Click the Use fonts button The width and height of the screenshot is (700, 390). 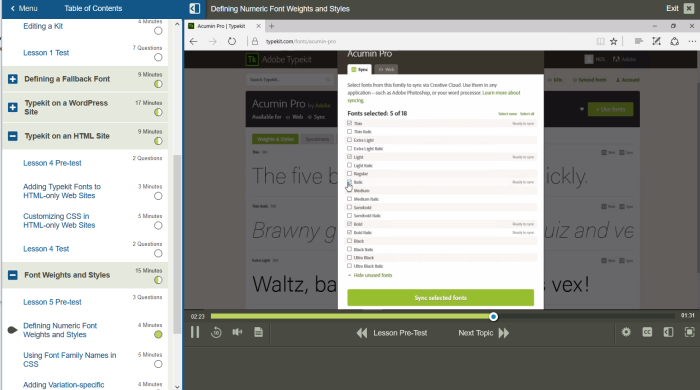610,109
